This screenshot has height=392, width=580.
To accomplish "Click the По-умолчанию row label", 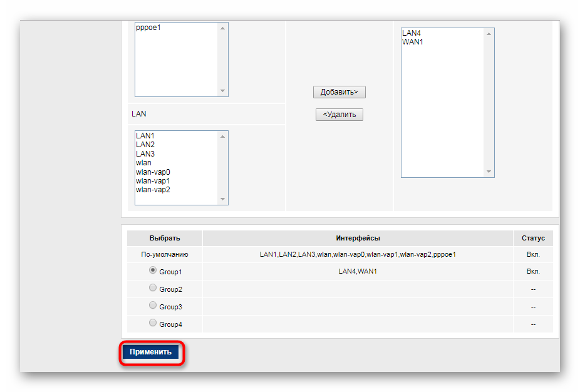I will coord(165,254).
